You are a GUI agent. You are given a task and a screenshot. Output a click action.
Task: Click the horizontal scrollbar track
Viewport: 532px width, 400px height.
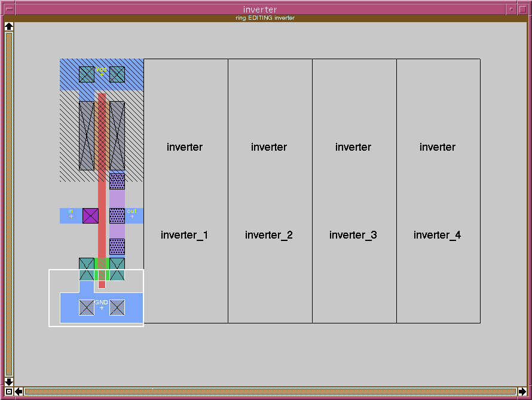[270, 392]
